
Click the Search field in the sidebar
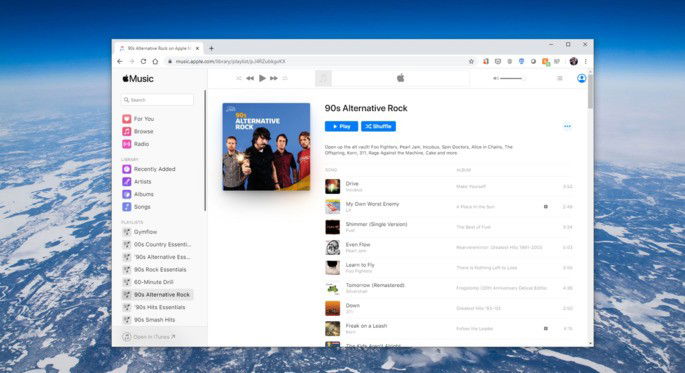click(157, 100)
